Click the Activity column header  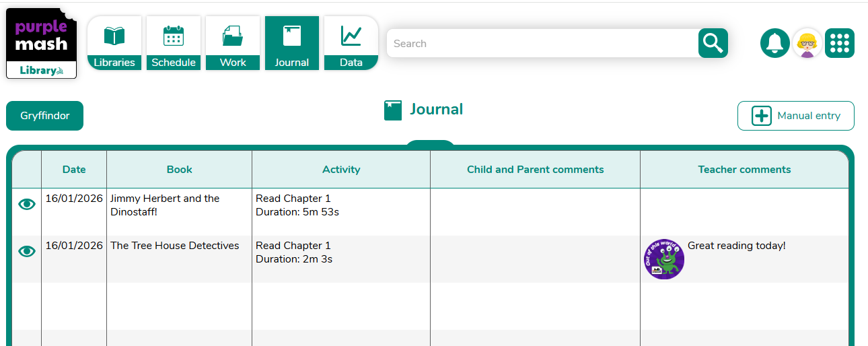click(x=341, y=170)
